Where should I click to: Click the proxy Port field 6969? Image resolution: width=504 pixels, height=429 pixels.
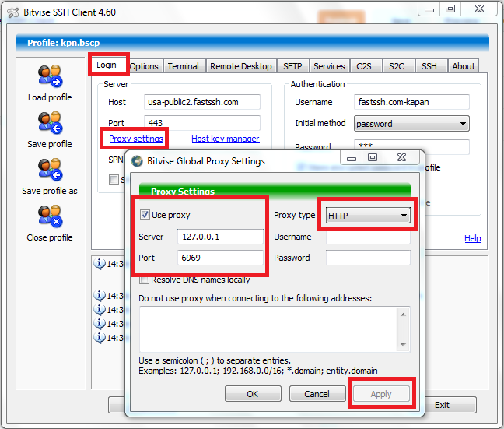pos(221,258)
